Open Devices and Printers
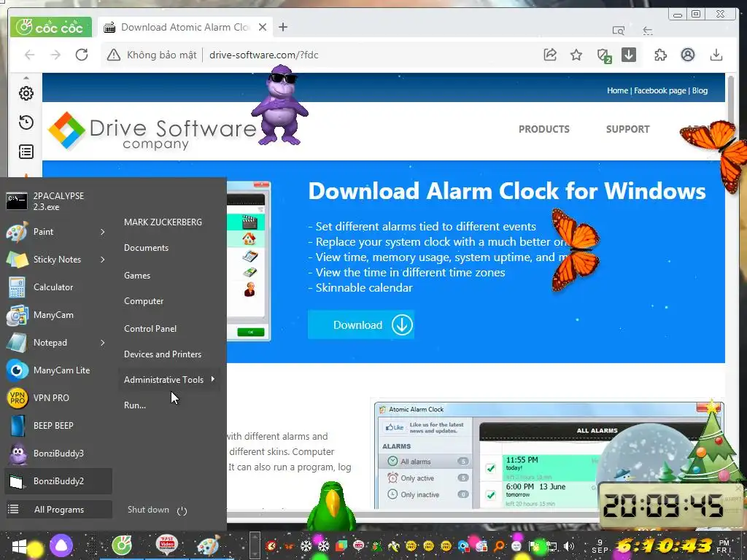Screen dimensions: 747x560 [x=163, y=354]
